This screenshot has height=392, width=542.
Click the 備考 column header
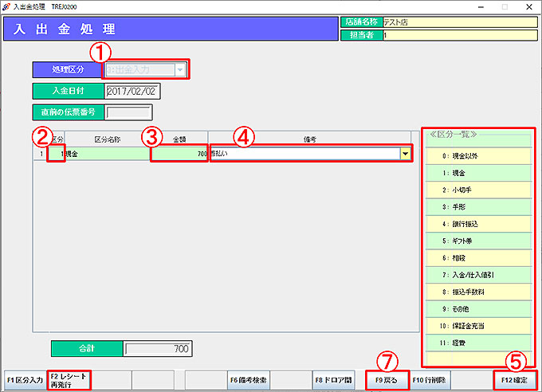310,139
